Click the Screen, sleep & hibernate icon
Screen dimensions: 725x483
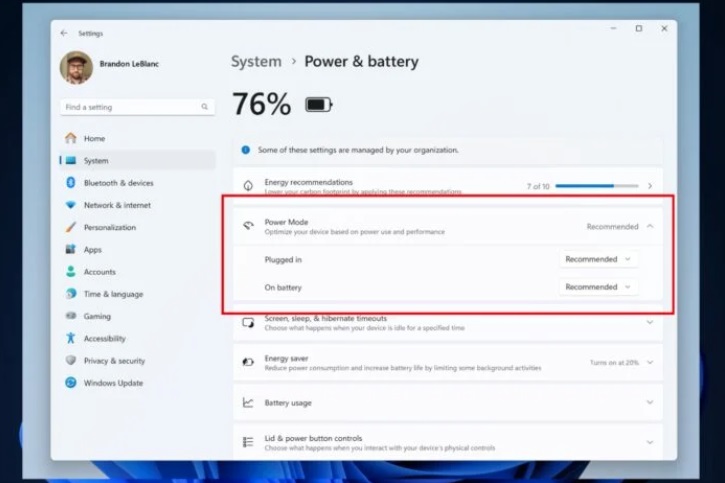point(248,322)
